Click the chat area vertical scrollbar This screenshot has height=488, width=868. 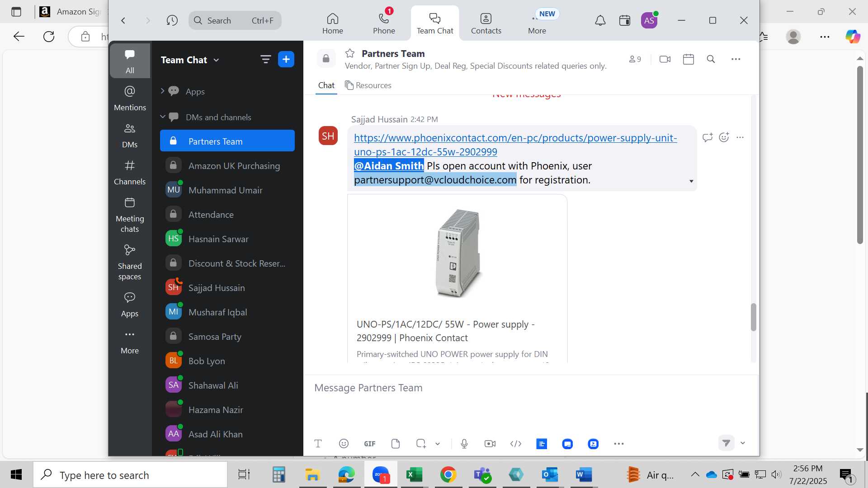point(753,317)
